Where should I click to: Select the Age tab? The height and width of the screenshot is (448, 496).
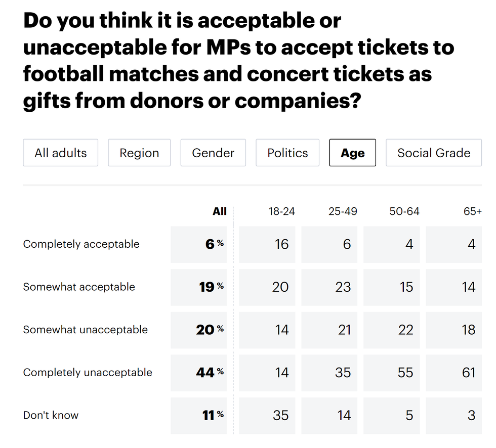(x=352, y=152)
